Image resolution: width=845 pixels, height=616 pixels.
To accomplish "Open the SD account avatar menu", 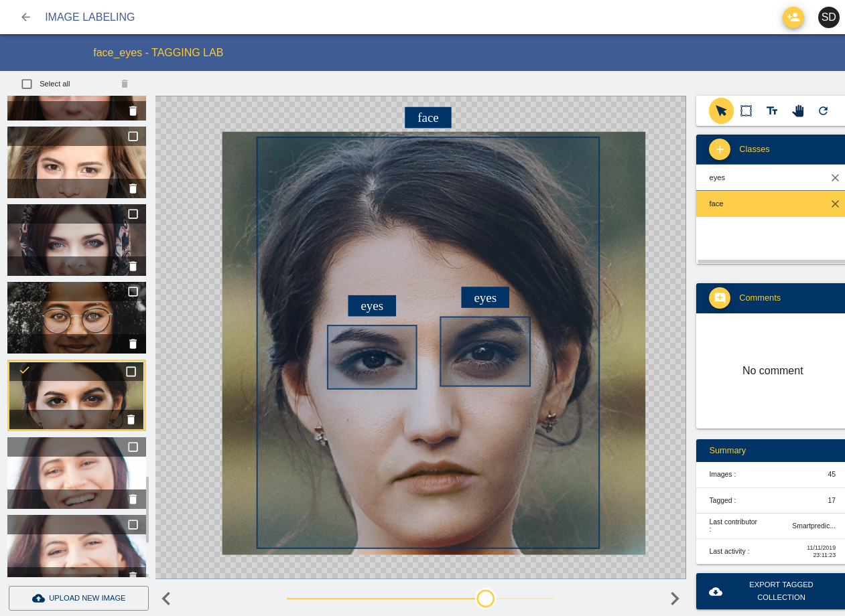I will pyautogui.click(x=829, y=17).
